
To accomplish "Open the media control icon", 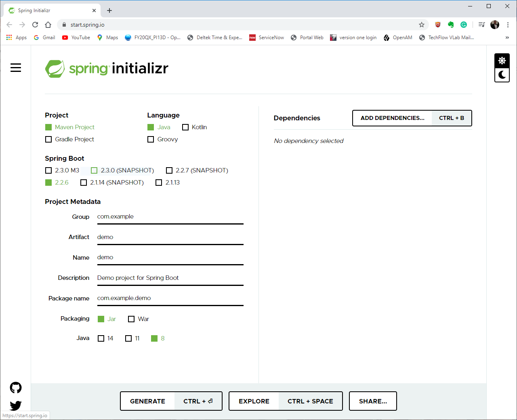I will pos(481,25).
